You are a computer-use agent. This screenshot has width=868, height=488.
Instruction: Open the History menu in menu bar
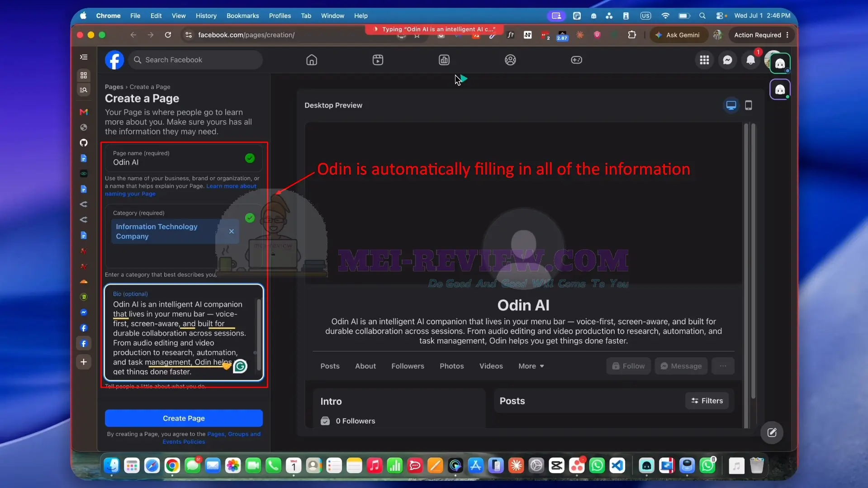(x=206, y=15)
